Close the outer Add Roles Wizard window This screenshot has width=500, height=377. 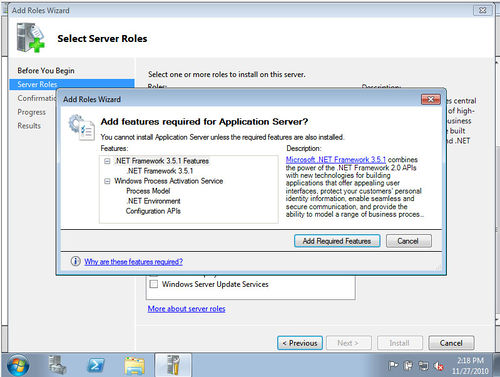pyautogui.click(x=483, y=10)
